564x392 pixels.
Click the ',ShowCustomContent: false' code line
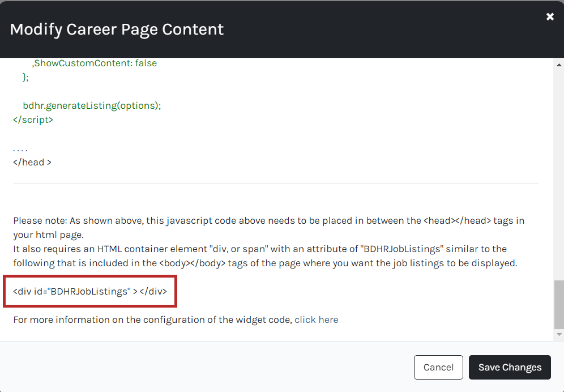pos(94,63)
